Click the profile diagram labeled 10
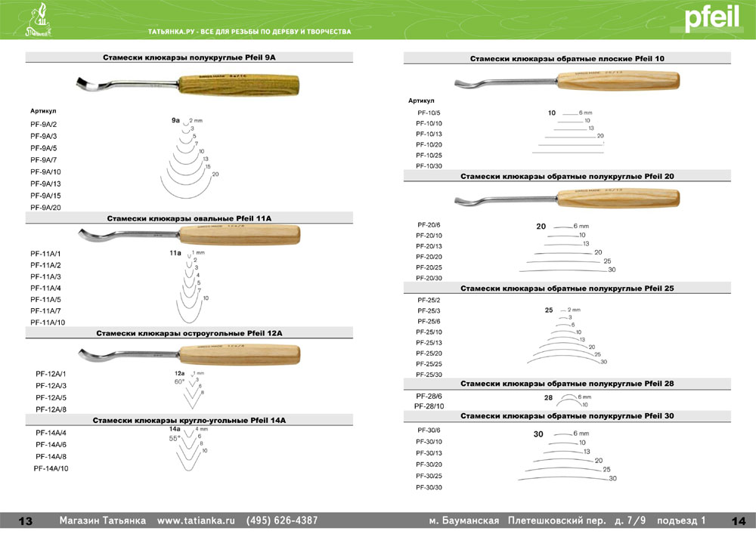Screen dimensions: 756x534 coord(569,132)
